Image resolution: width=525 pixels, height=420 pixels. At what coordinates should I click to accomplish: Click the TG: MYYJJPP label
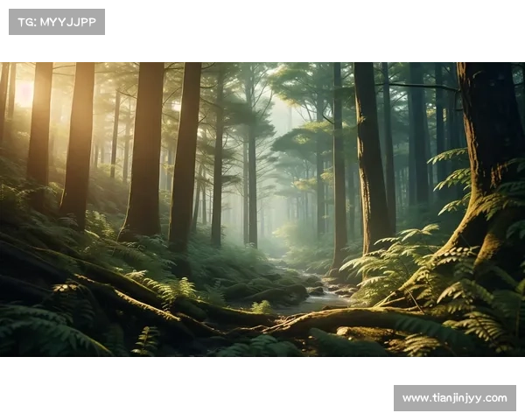pos(57,22)
